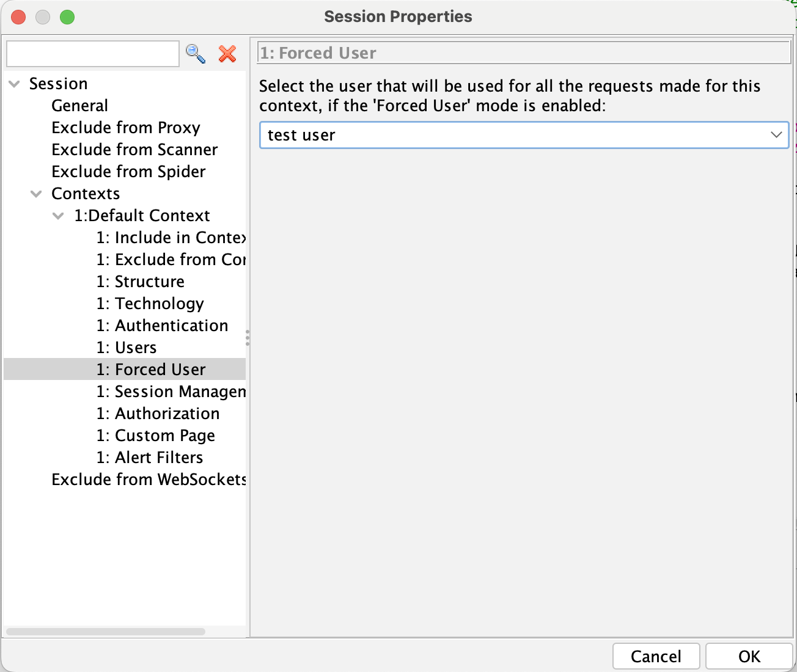Click inside the search text field
This screenshot has width=797, height=672.
[x=92, y=54]
